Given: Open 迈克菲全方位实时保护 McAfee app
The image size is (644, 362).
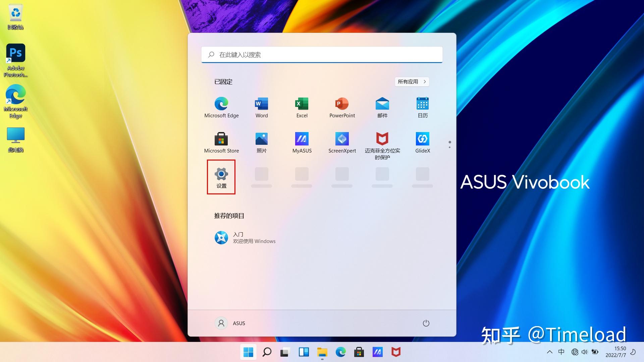Looking at the screenshot, I should click(x=382, y=146).
